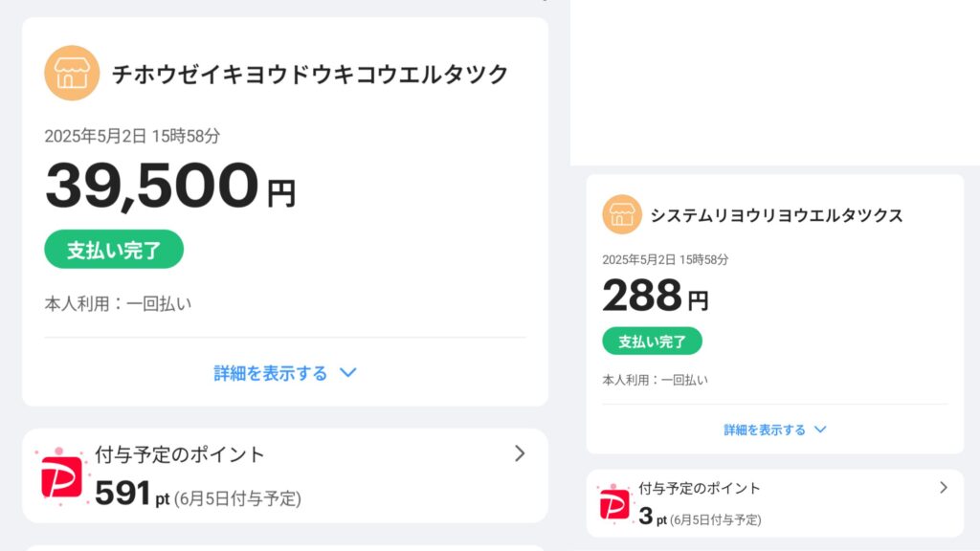Open the 3 pt points card's right arrow
This screenshot has width=980, height=551.
943,487
